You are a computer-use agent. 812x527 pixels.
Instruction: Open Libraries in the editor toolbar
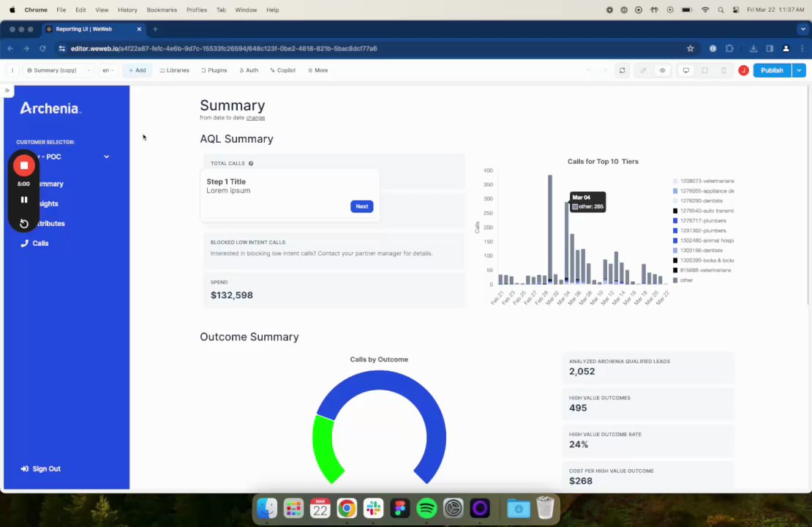click(x=175, y=70)
